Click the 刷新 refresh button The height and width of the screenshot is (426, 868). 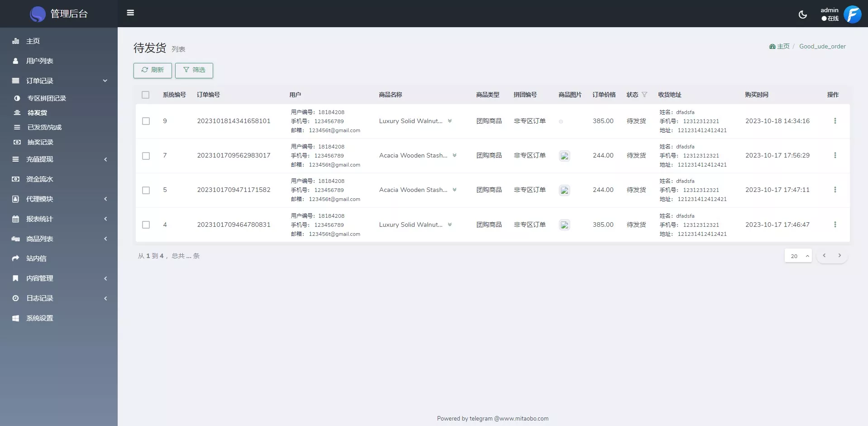point(153,70)
